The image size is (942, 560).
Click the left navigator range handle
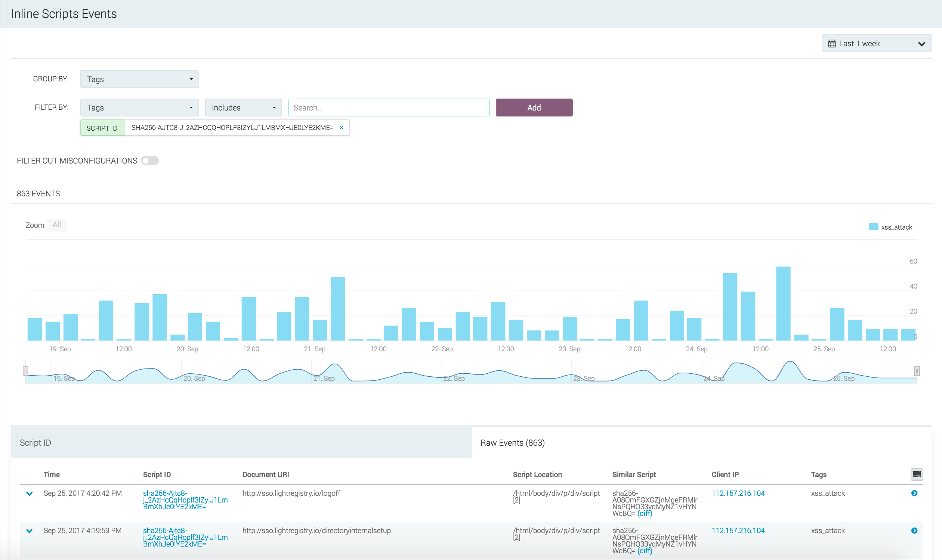(25, 371)
